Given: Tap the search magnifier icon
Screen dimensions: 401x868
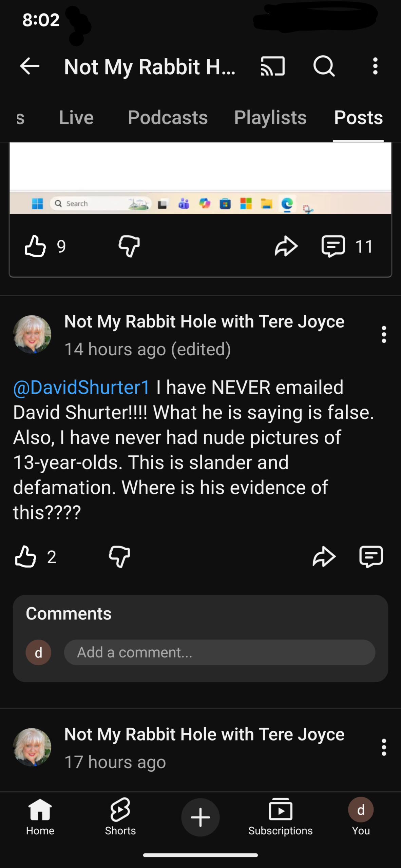Looking at the screenshot, I should tap(324, 66).
